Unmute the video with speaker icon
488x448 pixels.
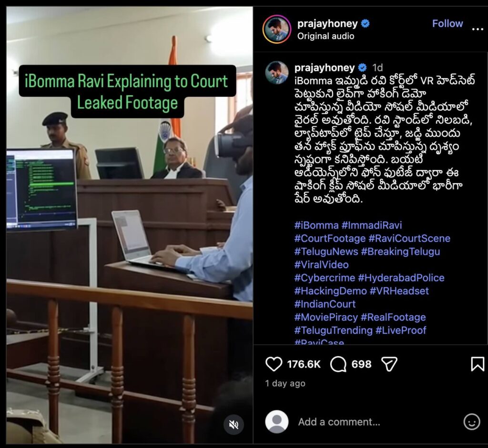234,424
